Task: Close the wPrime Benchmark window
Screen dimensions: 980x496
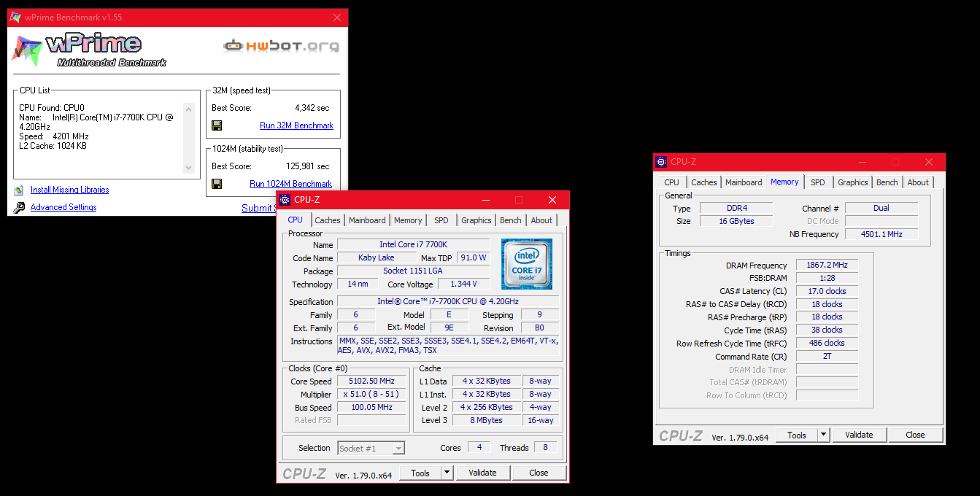Action: point(337,18)
